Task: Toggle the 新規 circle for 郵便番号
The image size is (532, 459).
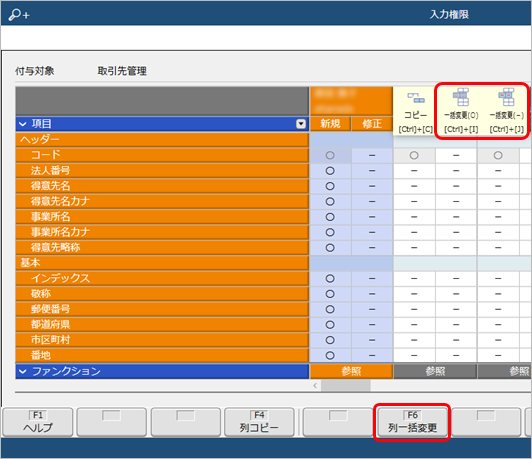Action: (330, 309)
